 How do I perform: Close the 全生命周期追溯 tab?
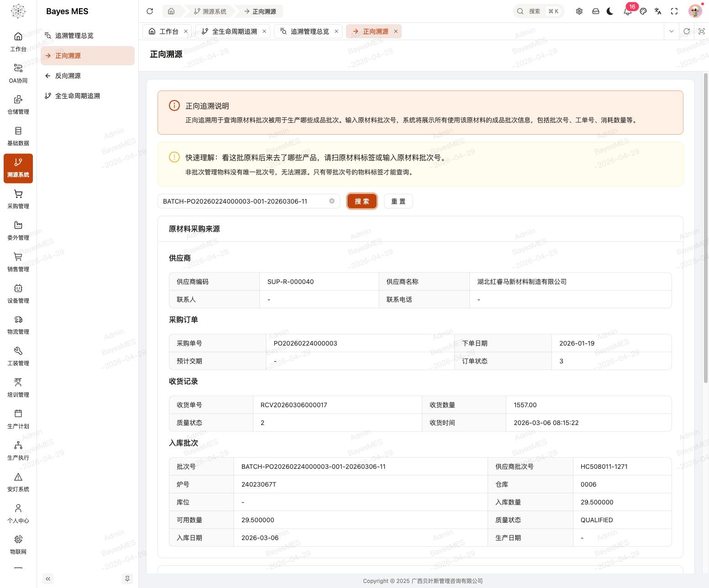pos(264,31)
